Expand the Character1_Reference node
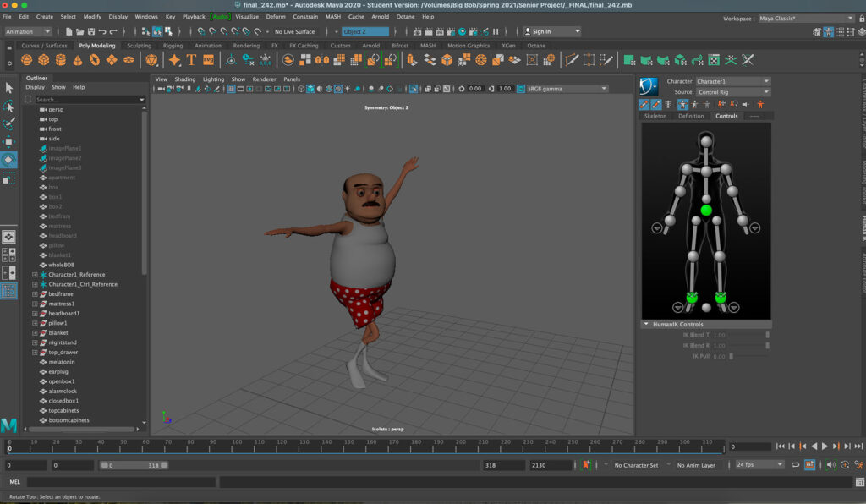Viewport: 866px width, 504px height. (x=35, y=275)
